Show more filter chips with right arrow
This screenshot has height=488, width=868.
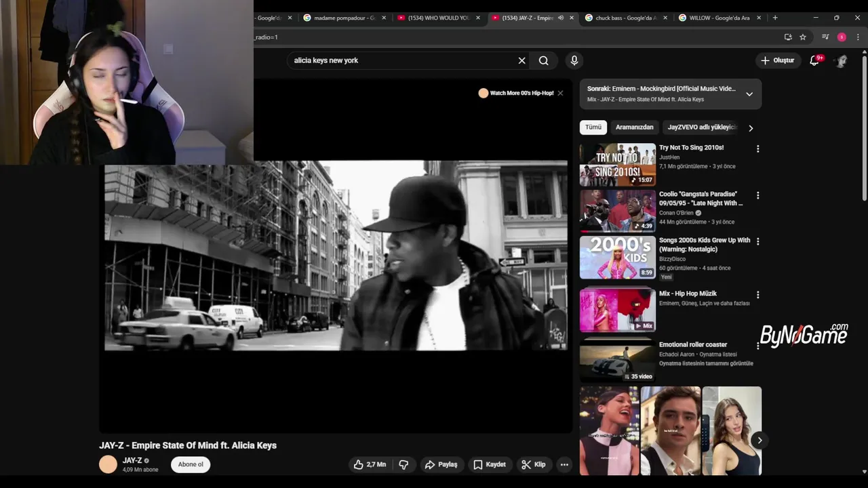(751, 127)
